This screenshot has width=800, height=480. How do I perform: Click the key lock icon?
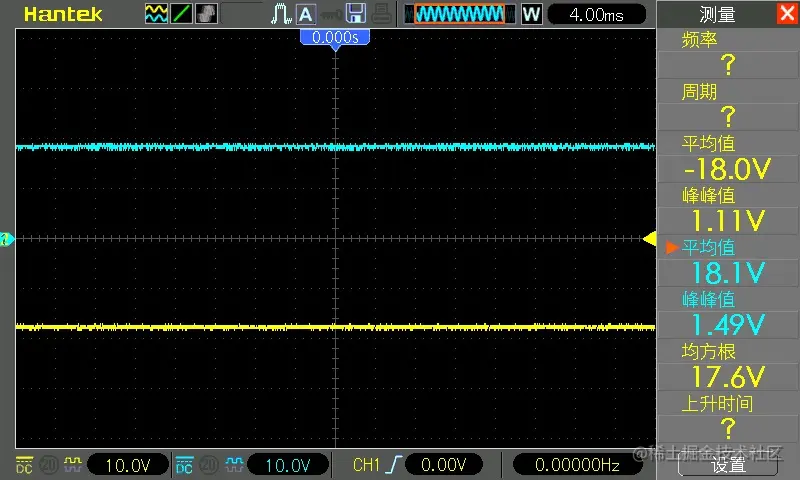(331, 15)
